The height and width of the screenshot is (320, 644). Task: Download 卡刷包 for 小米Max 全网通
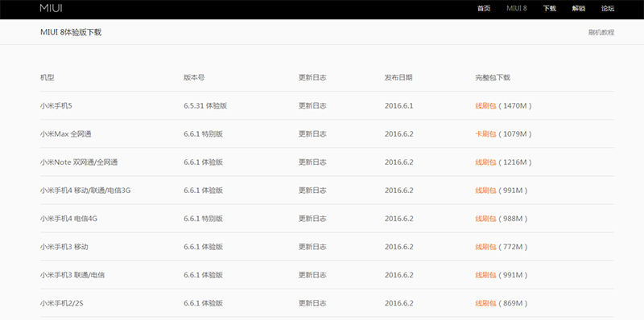coord(486,134)
